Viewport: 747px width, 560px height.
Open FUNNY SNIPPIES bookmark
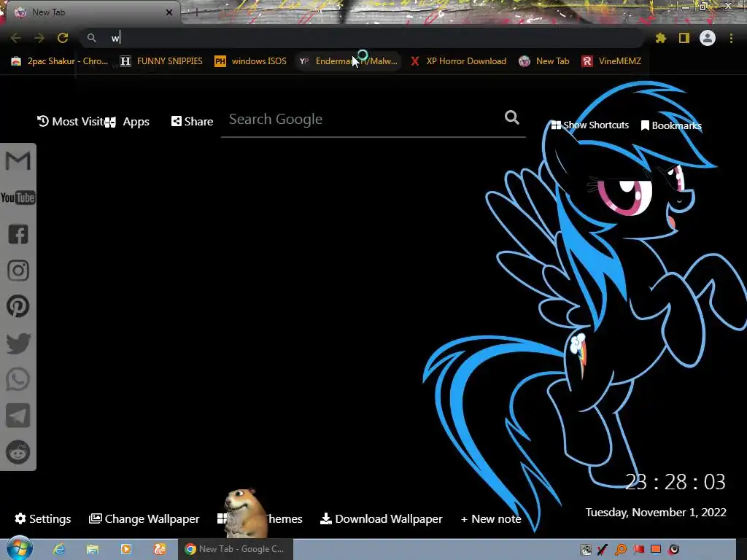[x=161, y=61]
